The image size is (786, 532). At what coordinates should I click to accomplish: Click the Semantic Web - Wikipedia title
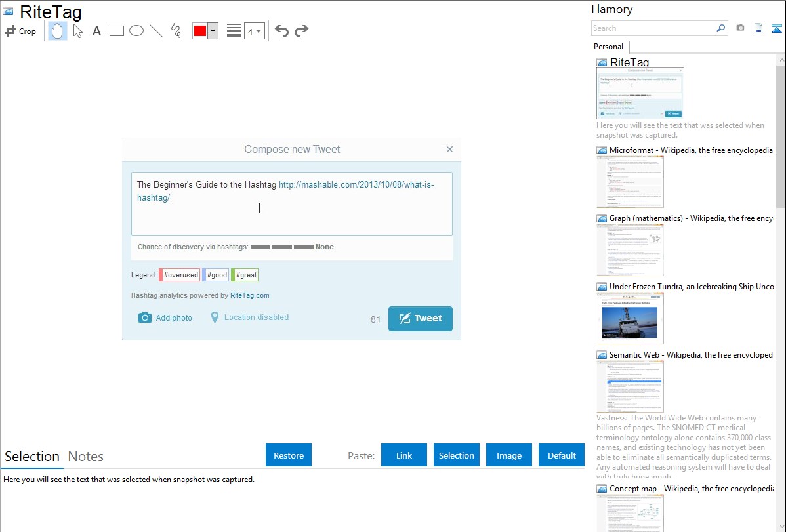pyautogui.click(x=691, y=354)
